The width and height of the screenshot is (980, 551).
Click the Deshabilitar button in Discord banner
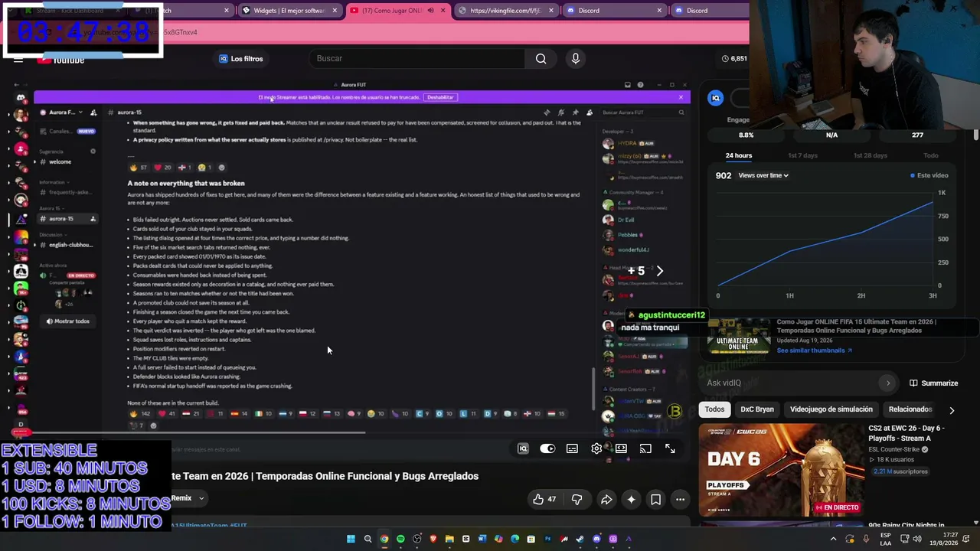pyautogui.click(x=440, y=97)
